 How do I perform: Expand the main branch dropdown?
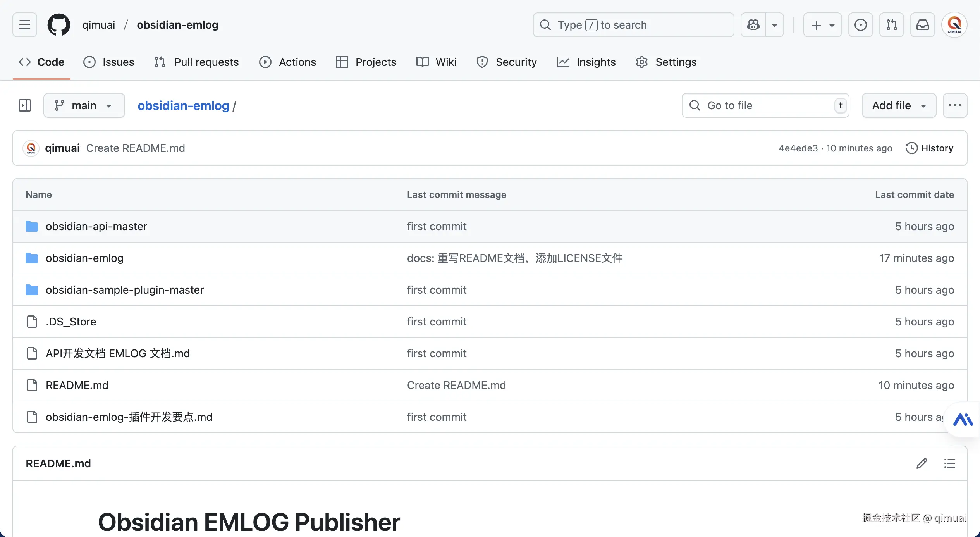[84, 105]
